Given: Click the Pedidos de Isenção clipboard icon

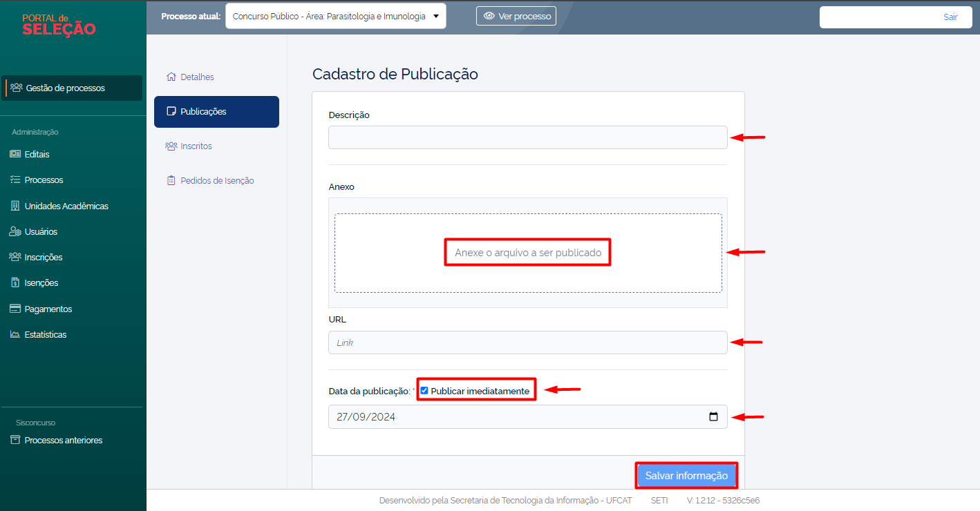Looking at the screenshot, I should pos(171,180).
